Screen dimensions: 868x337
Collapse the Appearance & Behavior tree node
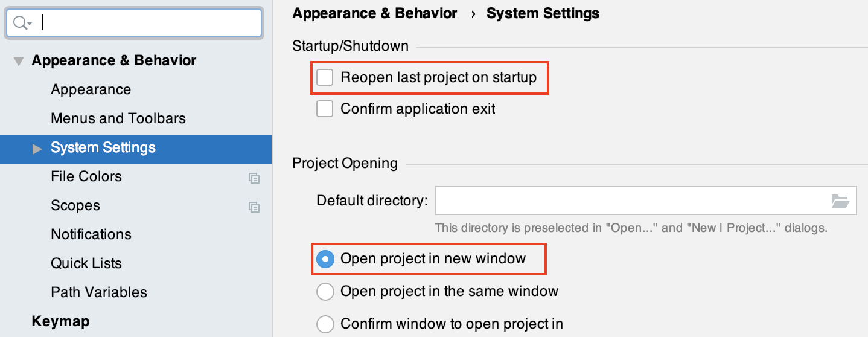pos(19,61)
